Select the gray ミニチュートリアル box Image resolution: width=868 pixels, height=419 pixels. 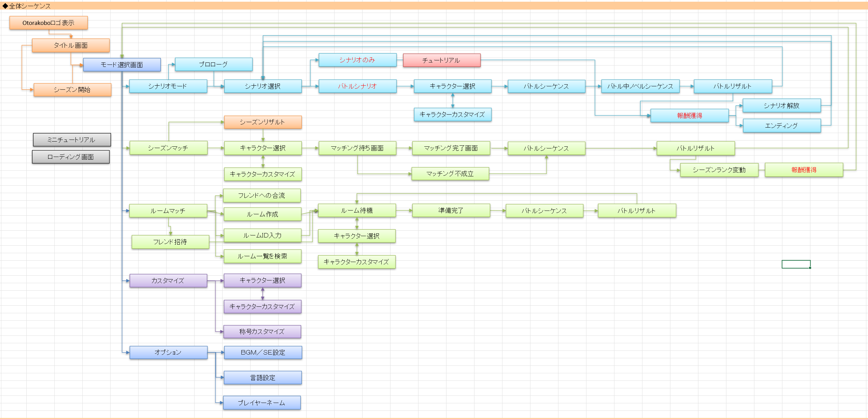coord(72,140)
